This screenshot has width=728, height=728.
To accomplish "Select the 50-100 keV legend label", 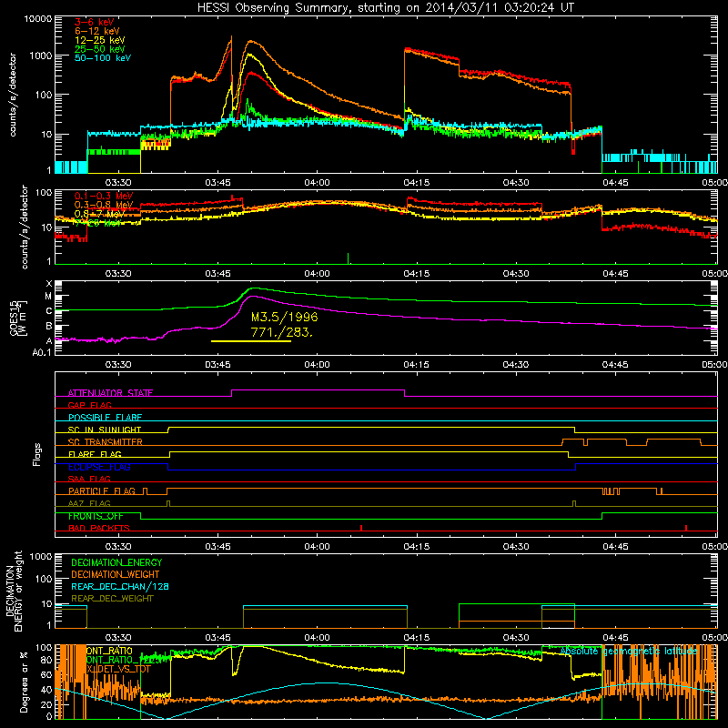I will [x=103, y=58].
